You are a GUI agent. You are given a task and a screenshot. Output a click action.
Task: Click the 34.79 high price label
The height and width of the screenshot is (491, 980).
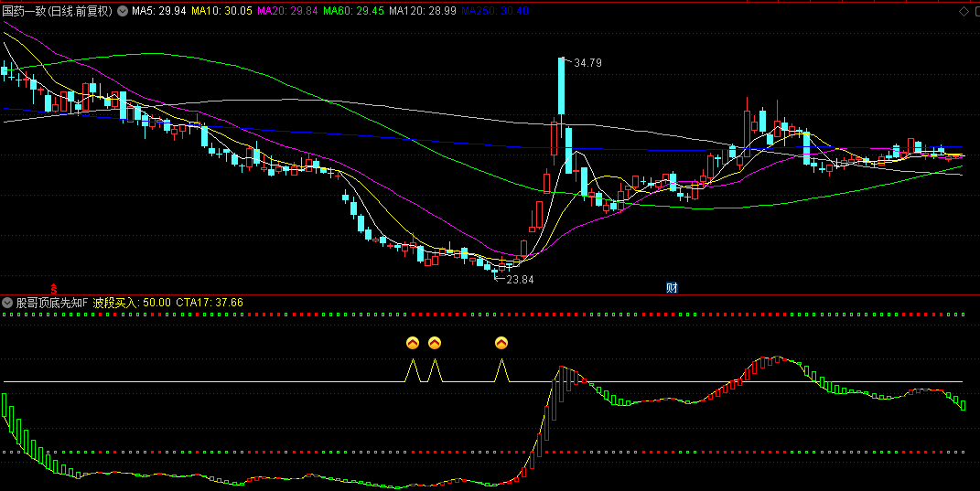pos(587,63)
